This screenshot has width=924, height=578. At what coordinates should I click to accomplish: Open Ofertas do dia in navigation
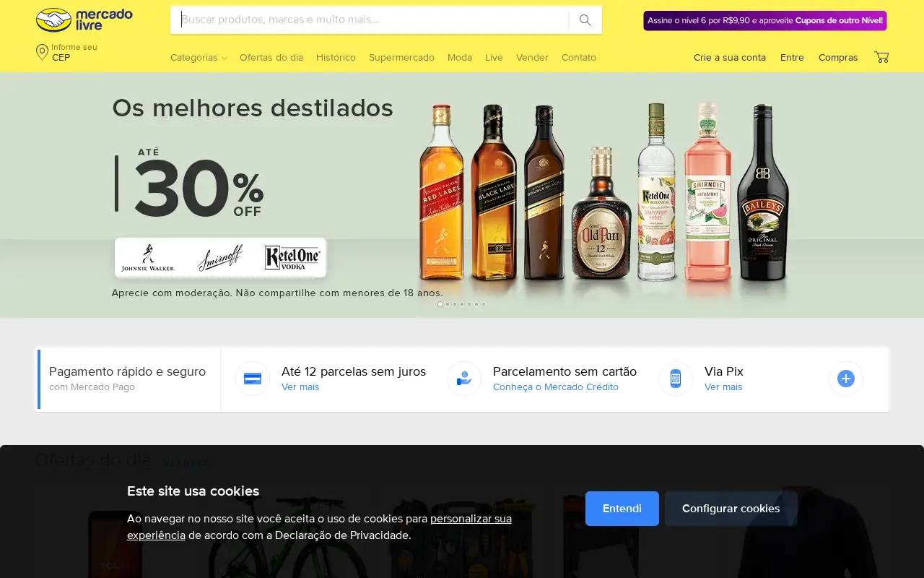coord(271,58)
